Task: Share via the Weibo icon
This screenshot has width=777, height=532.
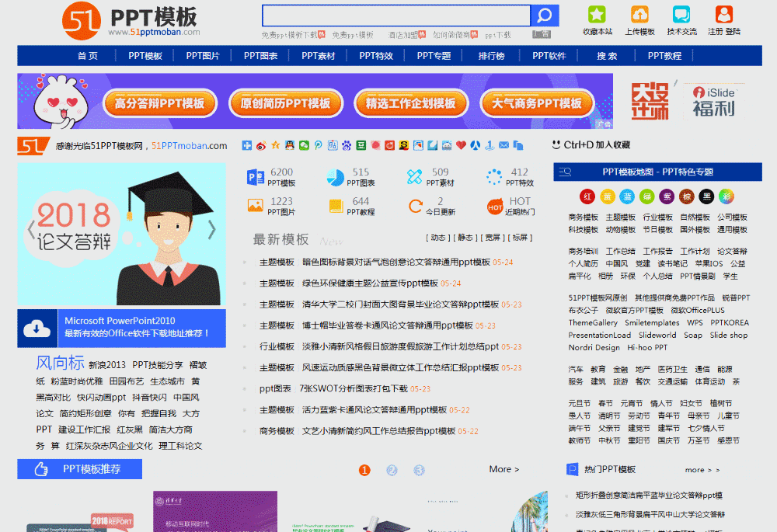Action: click(x=261, y=145)
